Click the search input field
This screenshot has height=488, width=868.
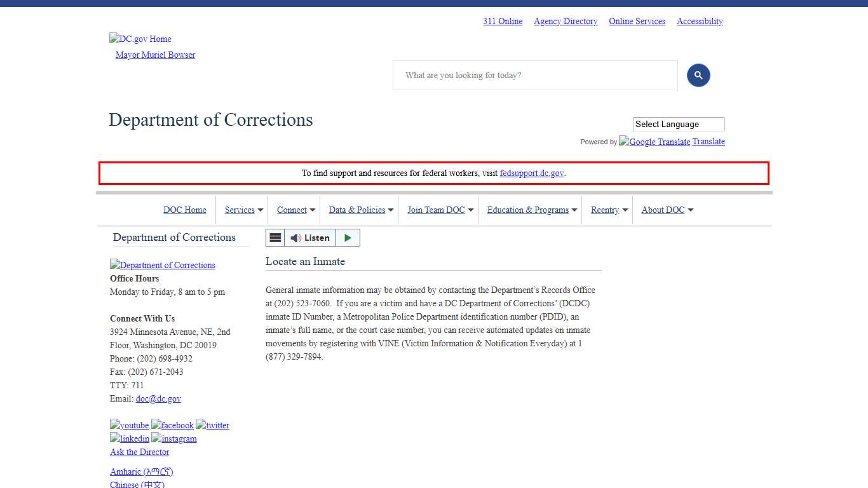535,76
